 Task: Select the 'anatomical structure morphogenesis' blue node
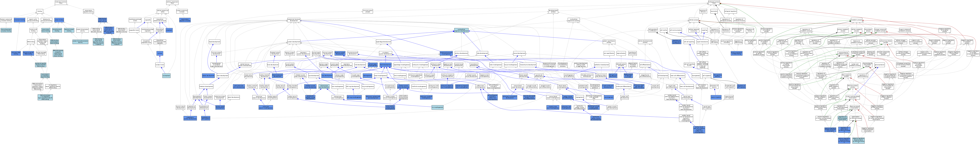pyautogui.click(x=446, y=53)
